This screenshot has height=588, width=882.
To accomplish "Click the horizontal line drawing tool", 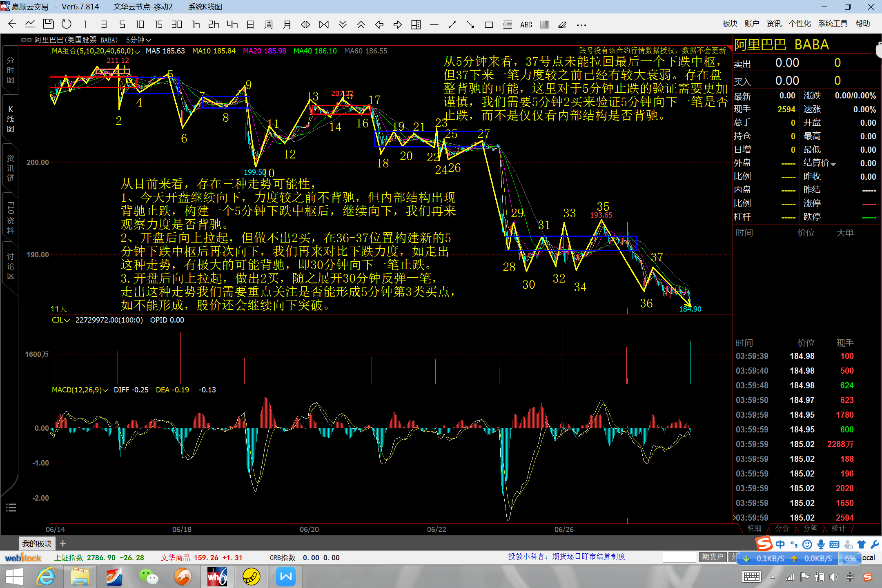I will pos(434,25).
